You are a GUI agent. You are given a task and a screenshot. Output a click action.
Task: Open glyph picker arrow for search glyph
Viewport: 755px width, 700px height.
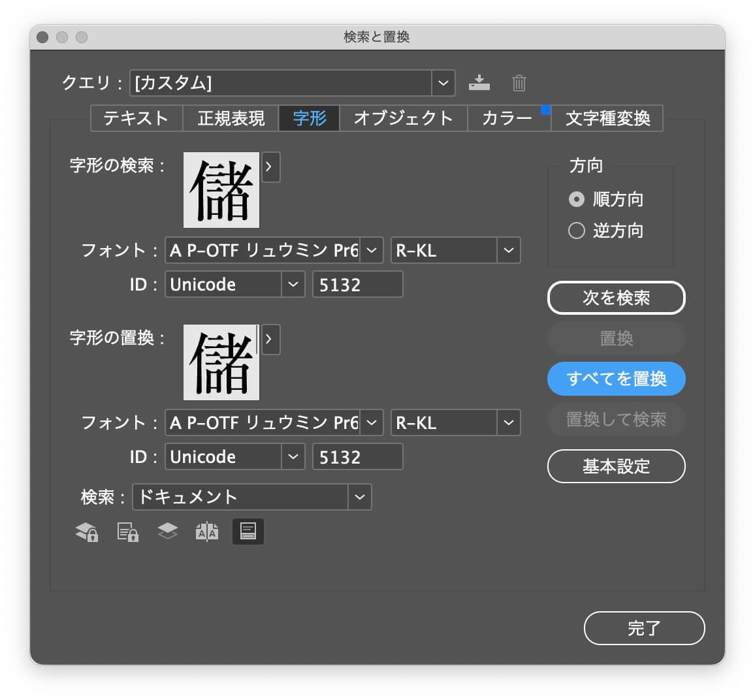pyautogui.click(x=270, y=167)
